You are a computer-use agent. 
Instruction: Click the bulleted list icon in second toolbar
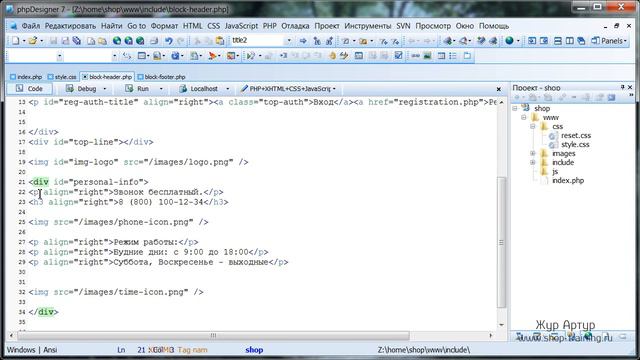point(453,56)
